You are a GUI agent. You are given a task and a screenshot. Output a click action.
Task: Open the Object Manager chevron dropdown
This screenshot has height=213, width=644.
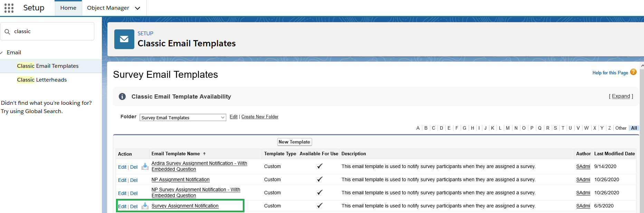137,8
